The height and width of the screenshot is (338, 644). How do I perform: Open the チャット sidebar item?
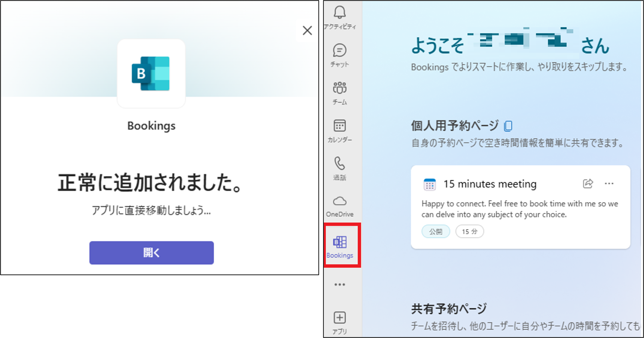[340, 56]
